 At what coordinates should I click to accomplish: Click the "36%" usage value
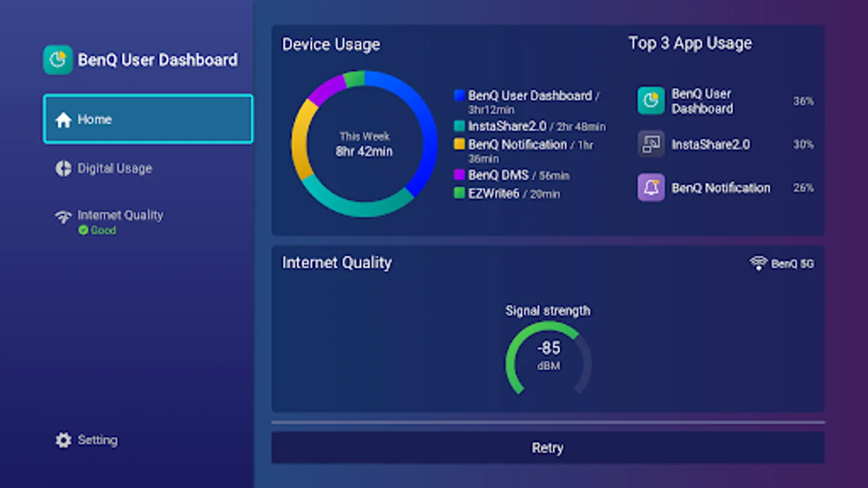coord(803,101)
